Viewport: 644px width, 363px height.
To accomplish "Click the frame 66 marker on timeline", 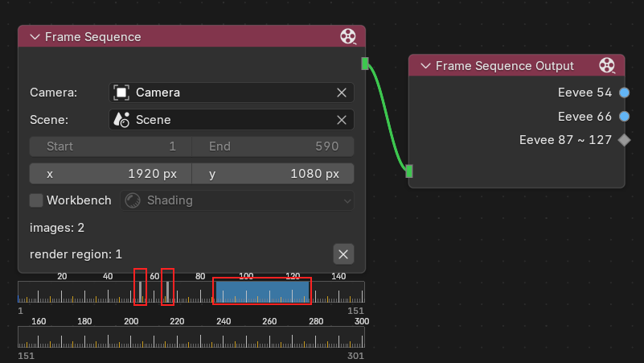I will click(167, 292).
